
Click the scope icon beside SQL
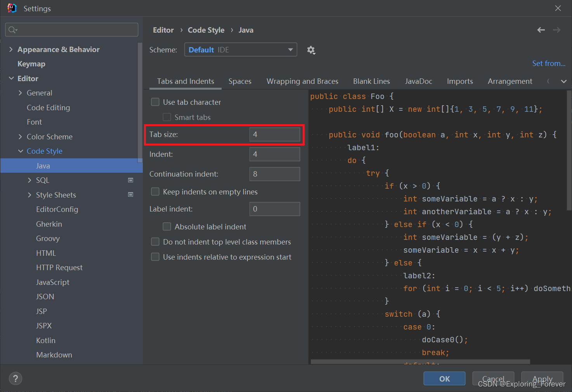coord(131,180)
